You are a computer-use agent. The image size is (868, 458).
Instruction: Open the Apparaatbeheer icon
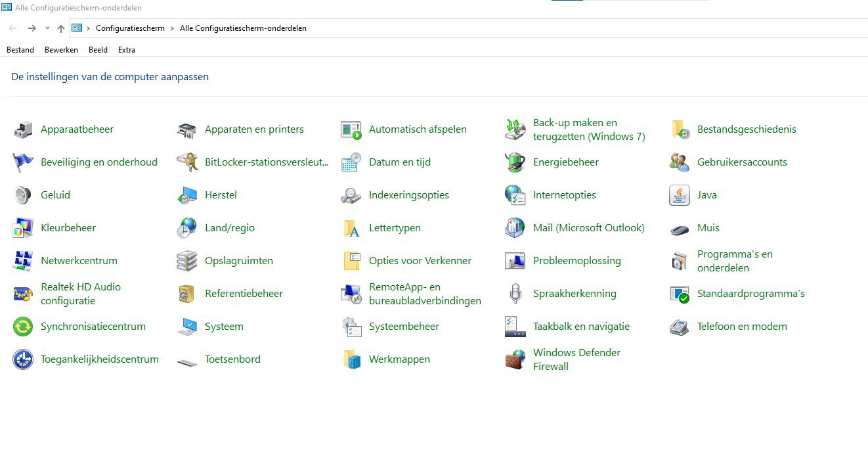pyautogui.click(x=23, y=129)
